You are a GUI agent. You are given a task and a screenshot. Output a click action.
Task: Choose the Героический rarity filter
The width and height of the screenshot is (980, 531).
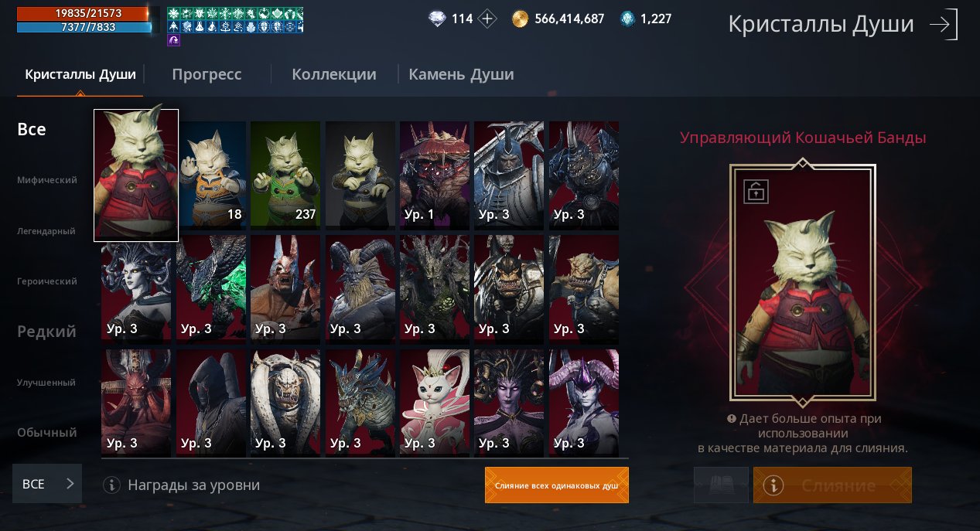(x=47, y=281)
